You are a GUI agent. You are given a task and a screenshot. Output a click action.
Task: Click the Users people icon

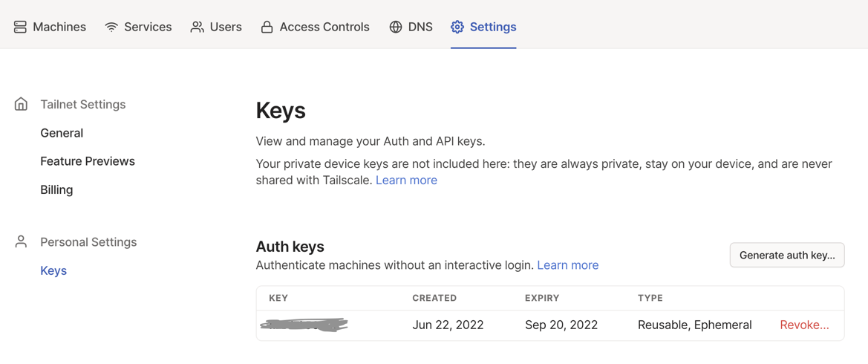coord(197,27)
